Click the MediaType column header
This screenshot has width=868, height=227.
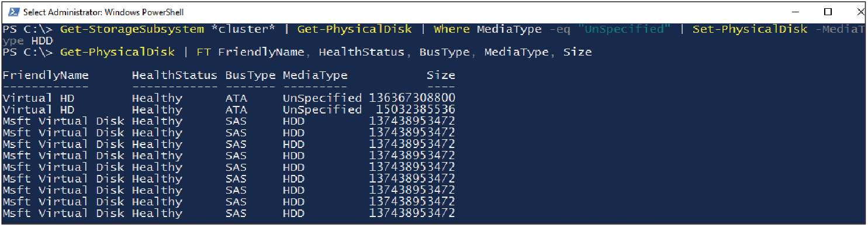[x=315, y=75]
